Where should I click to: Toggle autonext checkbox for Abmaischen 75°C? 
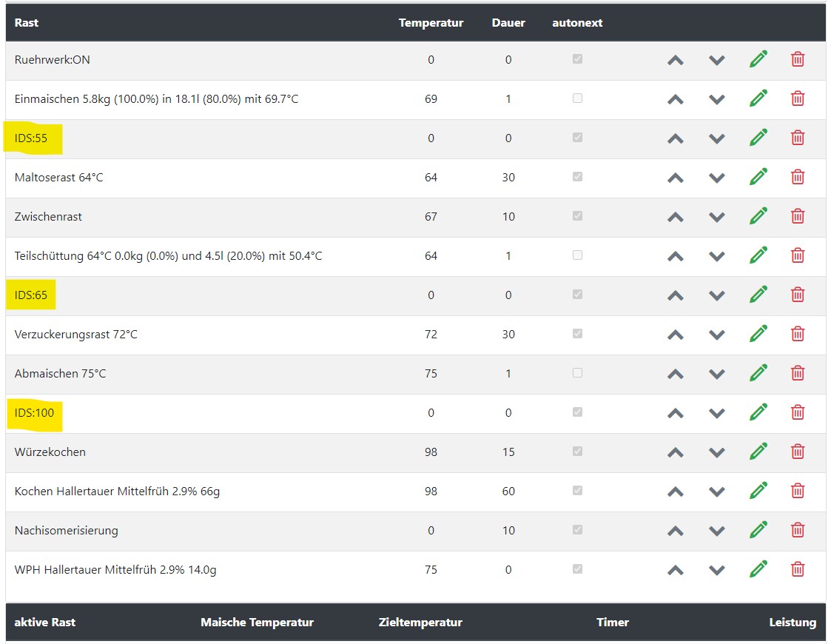[577, 372]
